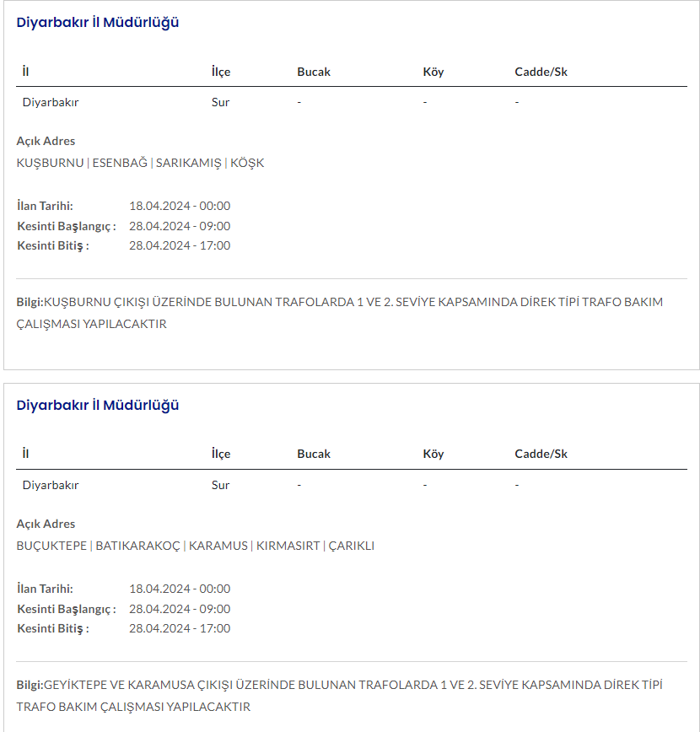Image resolution: width=700 pixels, height=732 pixels.
Task: Open Diyarbakır İl Müdürlüğü heading above KUŞBURNU outage
Action: (x=98, y=23)
